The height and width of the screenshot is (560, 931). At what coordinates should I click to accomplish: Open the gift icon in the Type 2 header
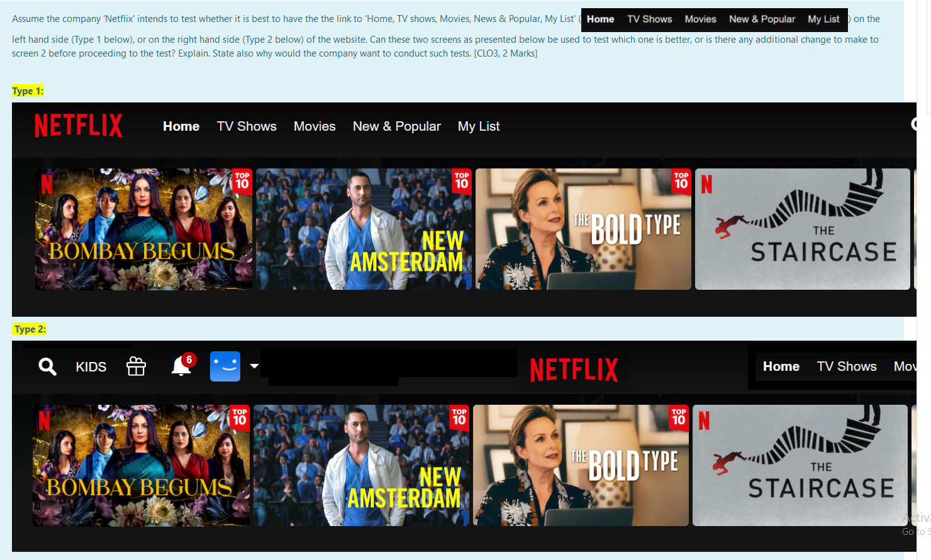point(136,366)
